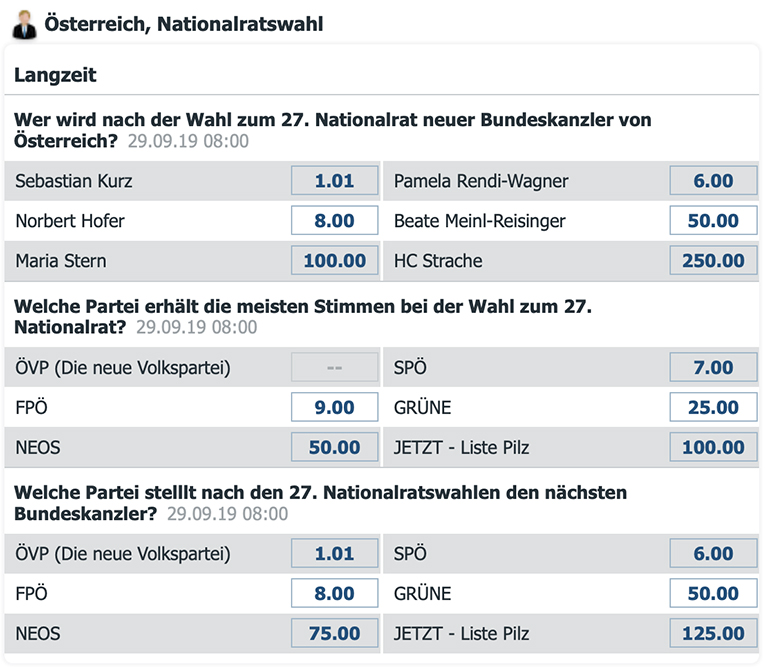The width and height of the screenshot is (770, 667).
Task: Choose GRÜNE most votes odds 25.00
Action: pos(713,407)
